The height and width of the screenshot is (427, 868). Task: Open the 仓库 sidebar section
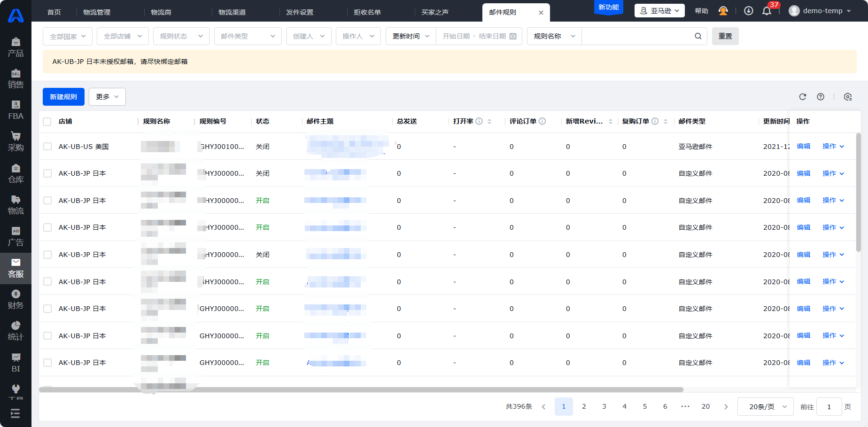[x=15, y=174]
